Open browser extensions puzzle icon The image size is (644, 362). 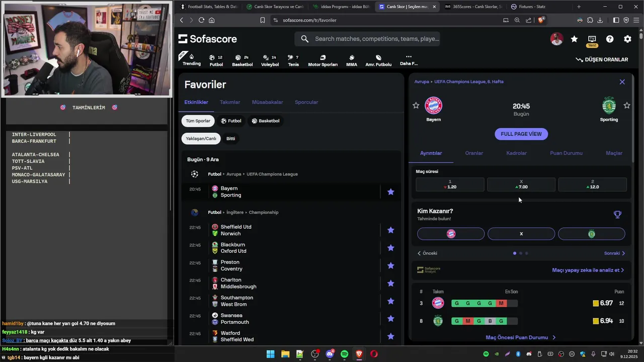pyautogui.click(x=590, y=20)
